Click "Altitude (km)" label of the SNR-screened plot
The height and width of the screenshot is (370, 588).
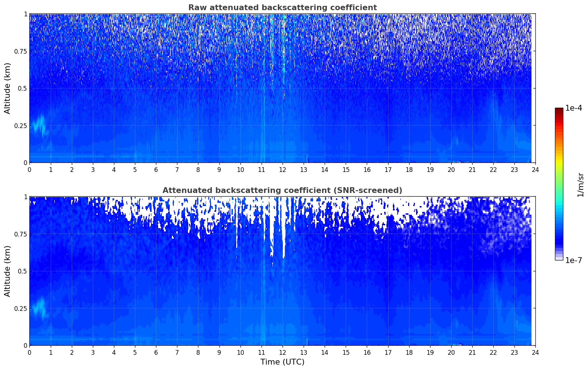click(8, 271)
